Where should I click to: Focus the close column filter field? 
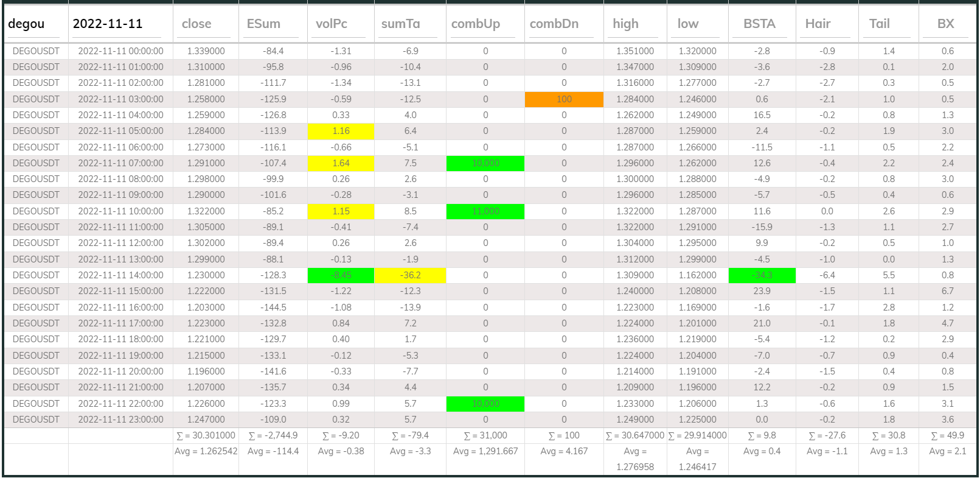tap(205, 24)
